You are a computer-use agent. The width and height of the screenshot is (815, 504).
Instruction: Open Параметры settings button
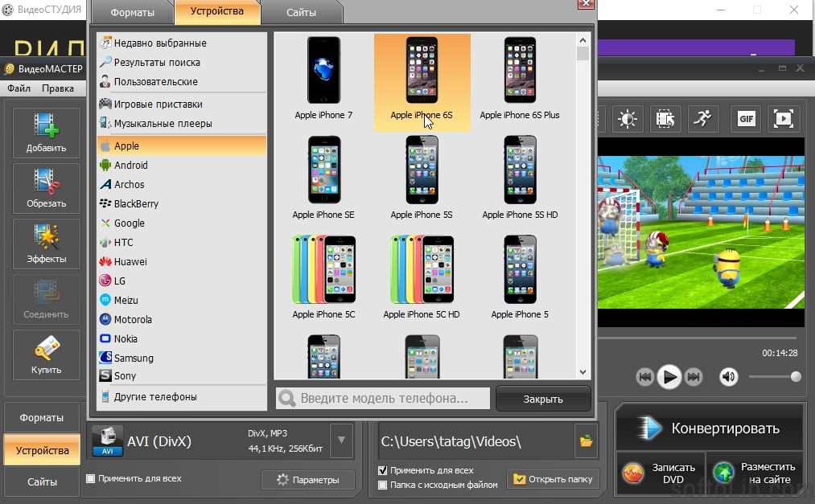308,480
